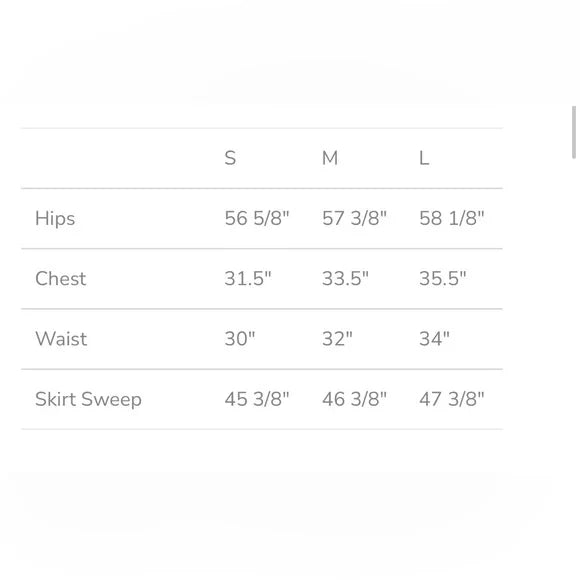The width and height of the screenshot is (580, 580).
Task: Click Hips value 57 3/8" for medium
Action: [354, 218]
